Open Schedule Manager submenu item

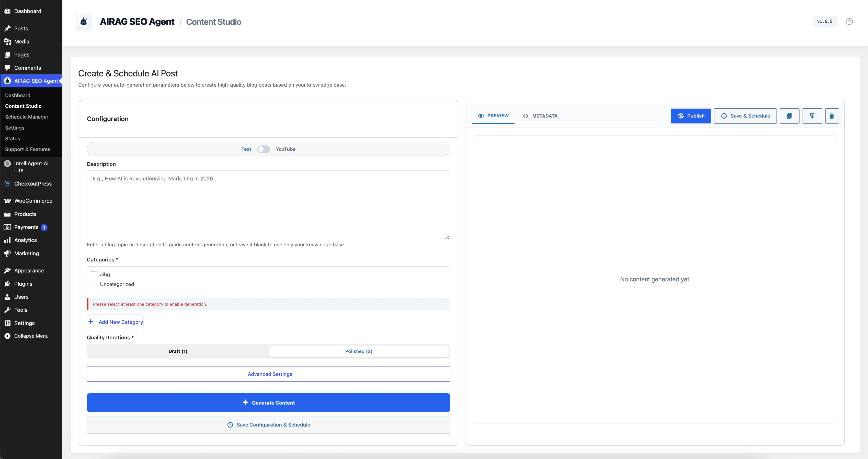coord(27,117)
